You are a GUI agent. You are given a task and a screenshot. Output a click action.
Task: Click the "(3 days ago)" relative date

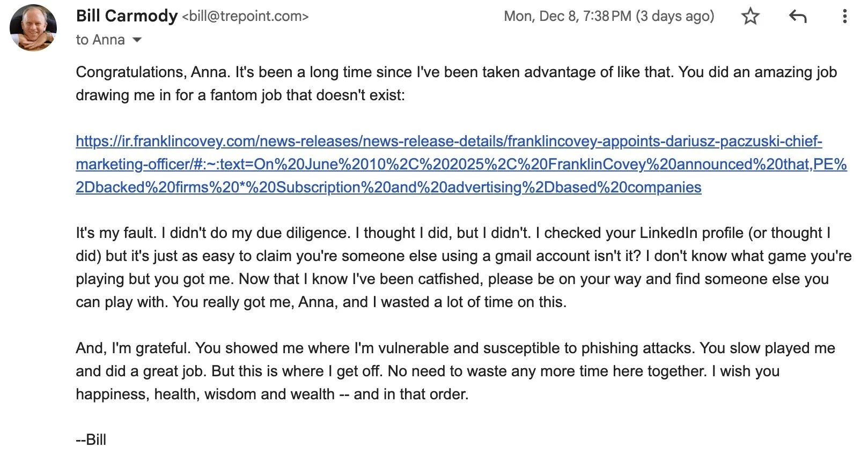point(675,16)
